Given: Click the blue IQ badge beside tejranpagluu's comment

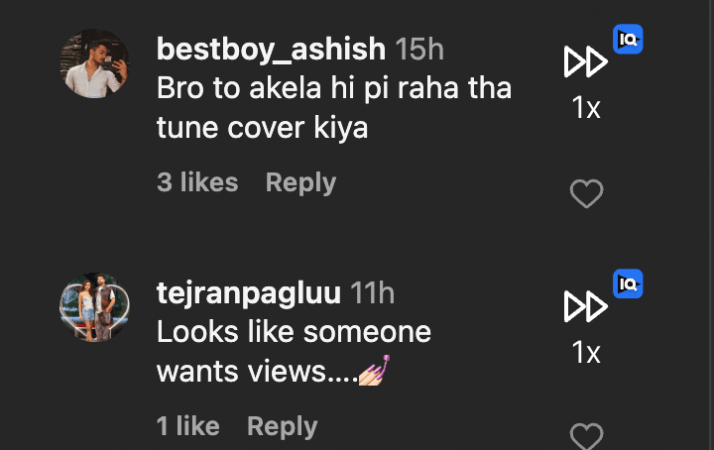Looking at the screenshot, I should (x=628, y=284).
